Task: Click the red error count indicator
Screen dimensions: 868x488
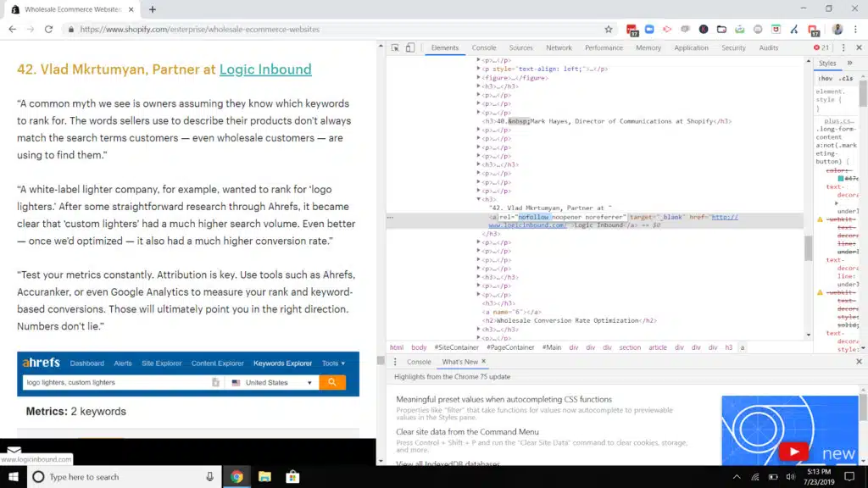Action: (x=821, y=48)
